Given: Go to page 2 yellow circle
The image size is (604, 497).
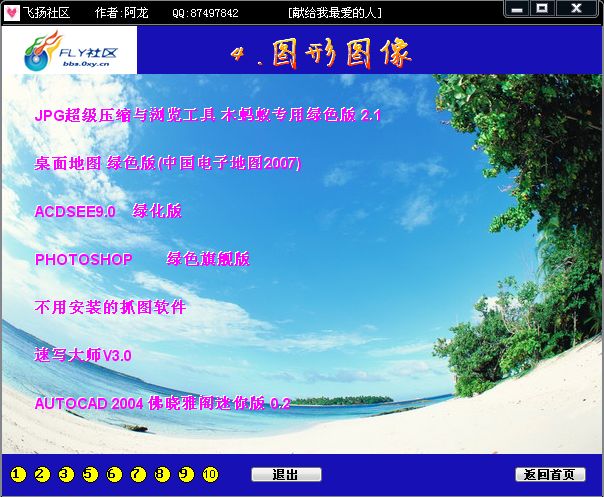Looking at the screenshot, I should [42, 474].
